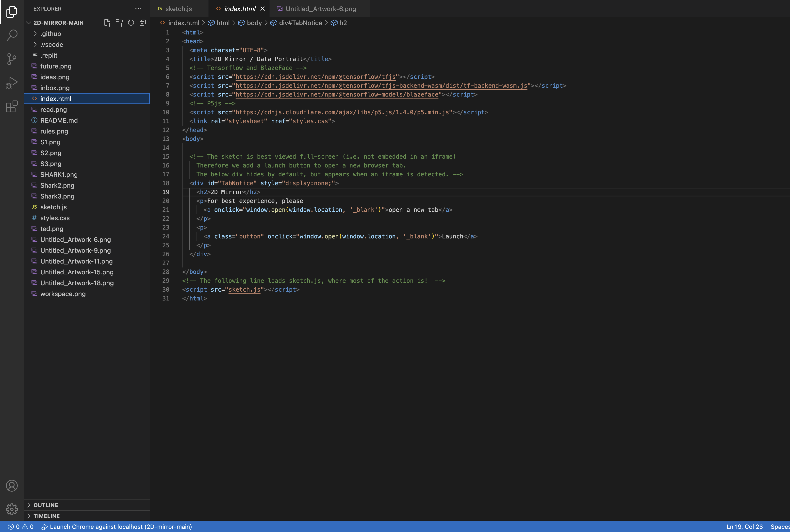Open styles.css from the file tree
The image size is (790, 532).
coord(55,218)
